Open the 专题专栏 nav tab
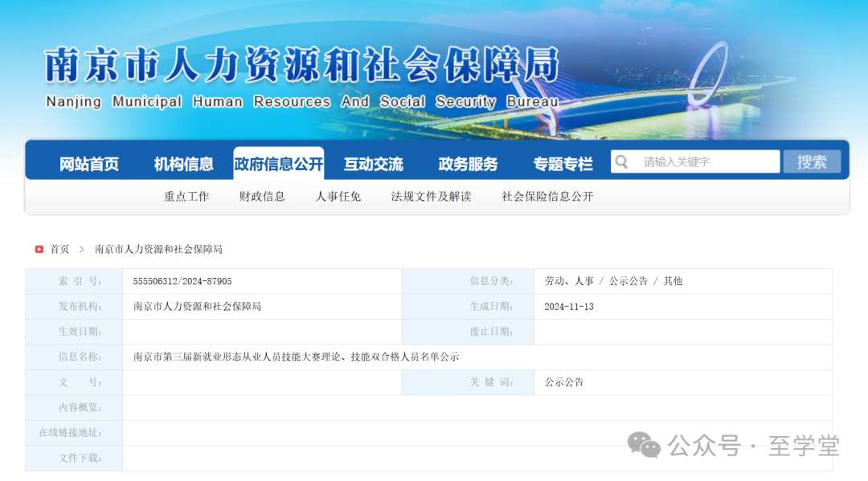The width and height of the screenshot is (868, 481). [x=563, y=164]
